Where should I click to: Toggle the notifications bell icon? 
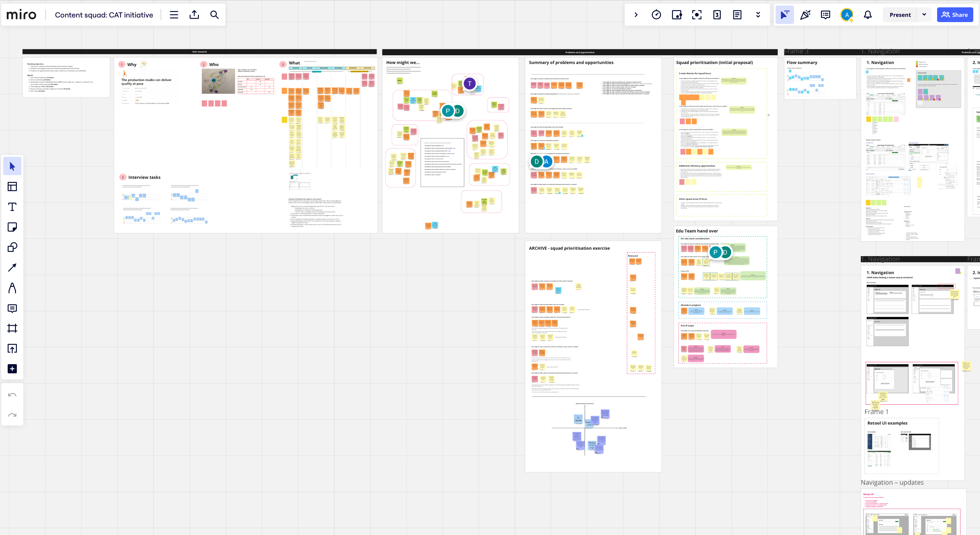pos(868,14)
